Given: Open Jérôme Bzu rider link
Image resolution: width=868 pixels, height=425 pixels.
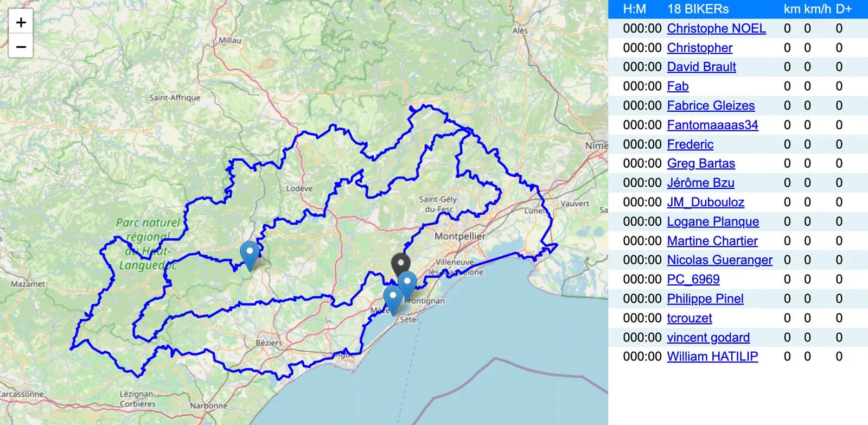Looking at the screenshot, I should pos(700,183).
